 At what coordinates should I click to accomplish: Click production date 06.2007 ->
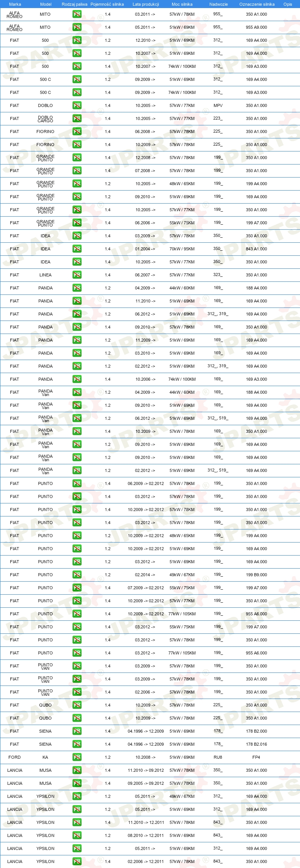(145, 275)
